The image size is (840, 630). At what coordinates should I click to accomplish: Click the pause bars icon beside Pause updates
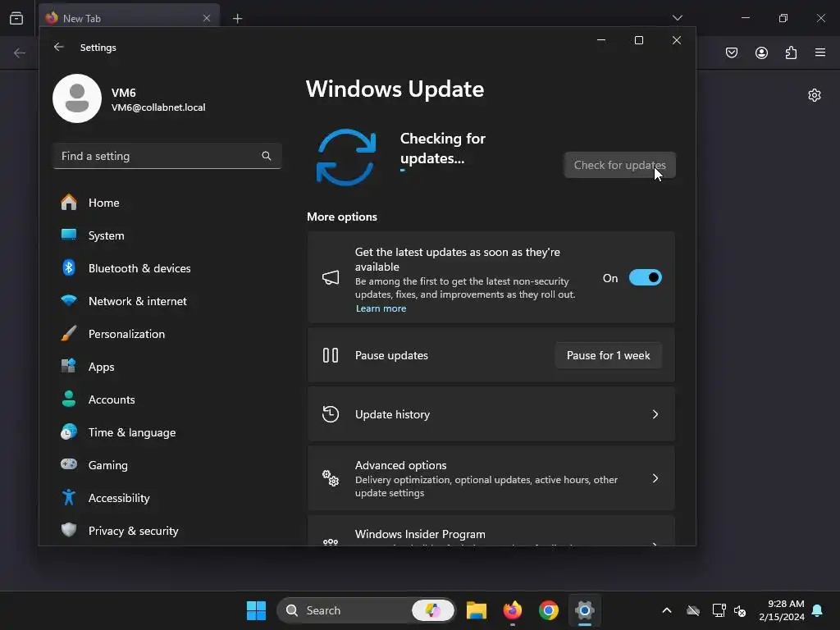tap(331, 355)
